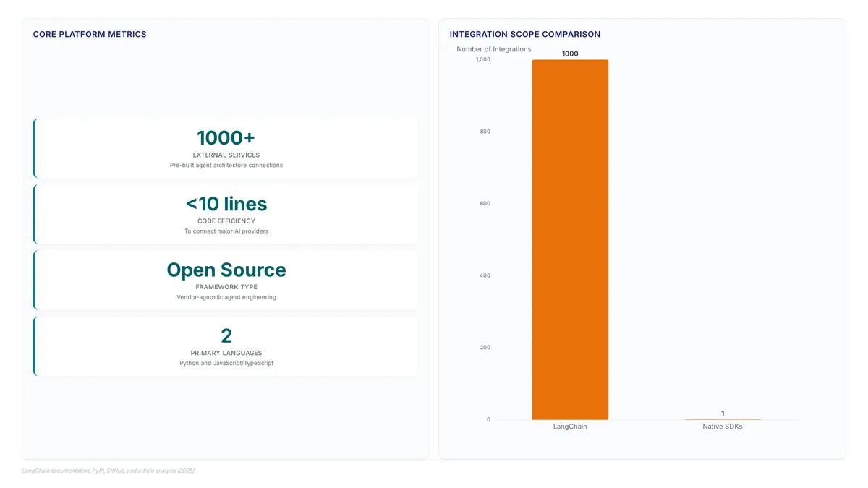Click the '600' y-axis tick label

pyautogui.click(x=485, y=204)
